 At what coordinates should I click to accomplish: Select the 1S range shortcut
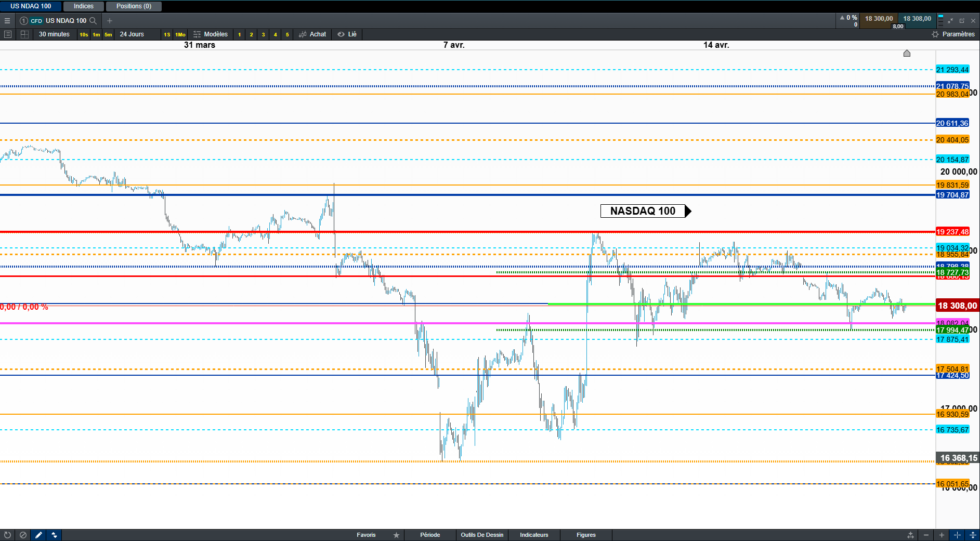click(167, 35)
